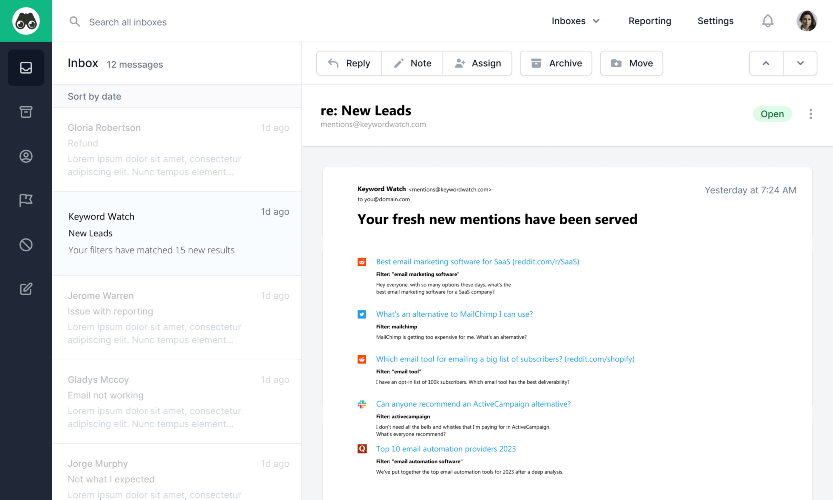Open Jerome Warren's Issue with reporting message
Viewport: 833px width, 500px height.
click(177, 318)
